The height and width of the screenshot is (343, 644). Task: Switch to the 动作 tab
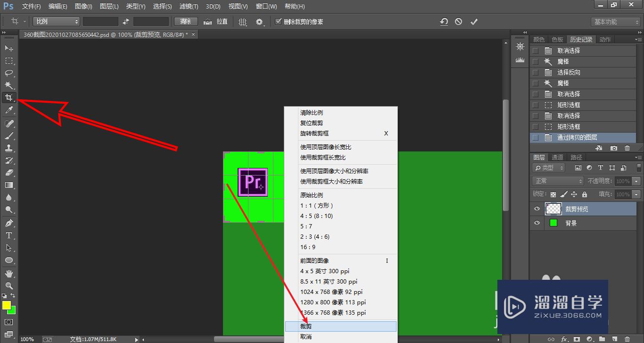(x=605, y=39)
